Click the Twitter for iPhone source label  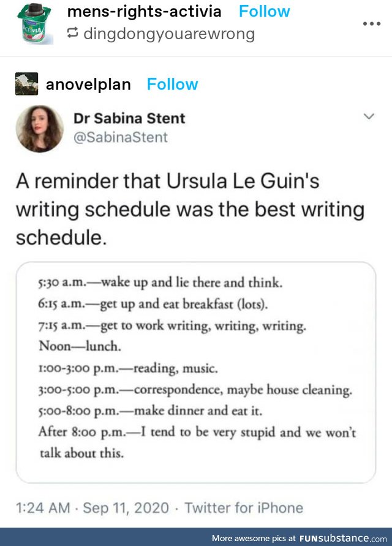click(x=245, y=507)
